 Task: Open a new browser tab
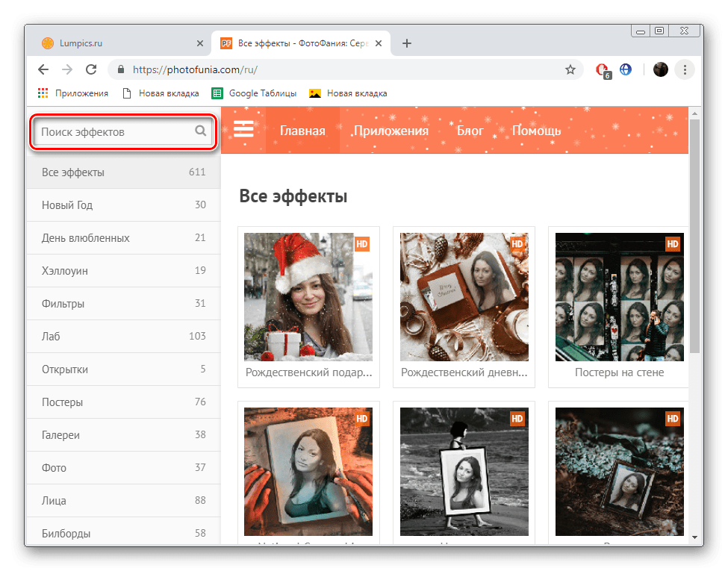(407, 43)
